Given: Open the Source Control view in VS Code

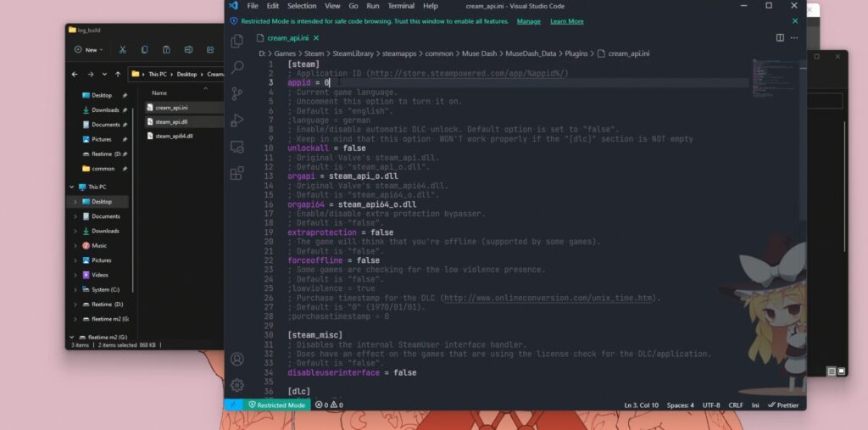Looking at the screenshot, I should click(237, 93).
